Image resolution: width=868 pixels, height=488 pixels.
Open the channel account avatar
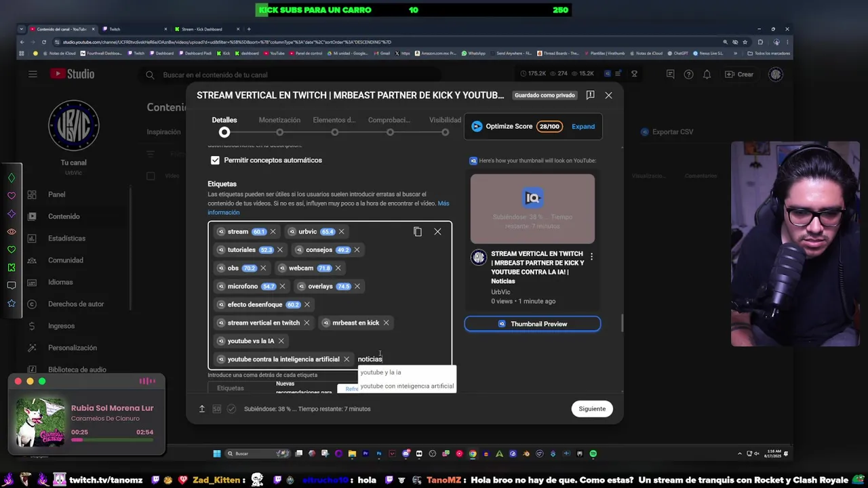coord(776,75)
